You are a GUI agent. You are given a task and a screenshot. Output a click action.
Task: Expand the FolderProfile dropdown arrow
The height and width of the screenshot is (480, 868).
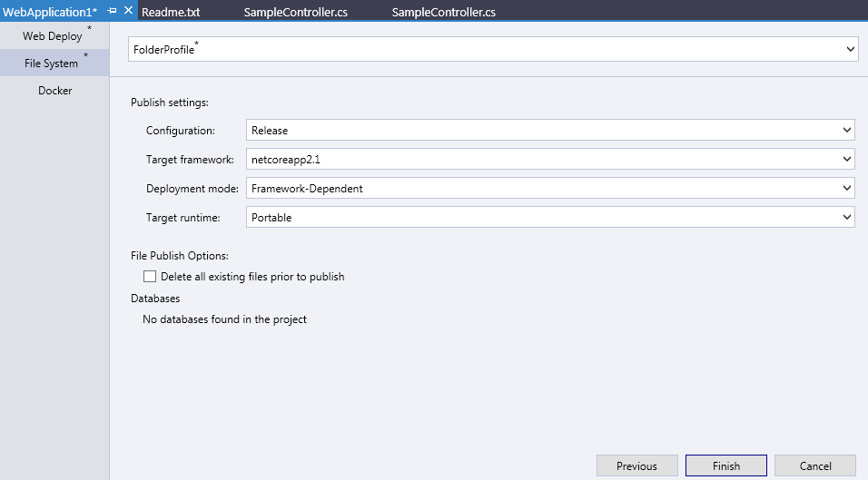[x=850, y=49]
